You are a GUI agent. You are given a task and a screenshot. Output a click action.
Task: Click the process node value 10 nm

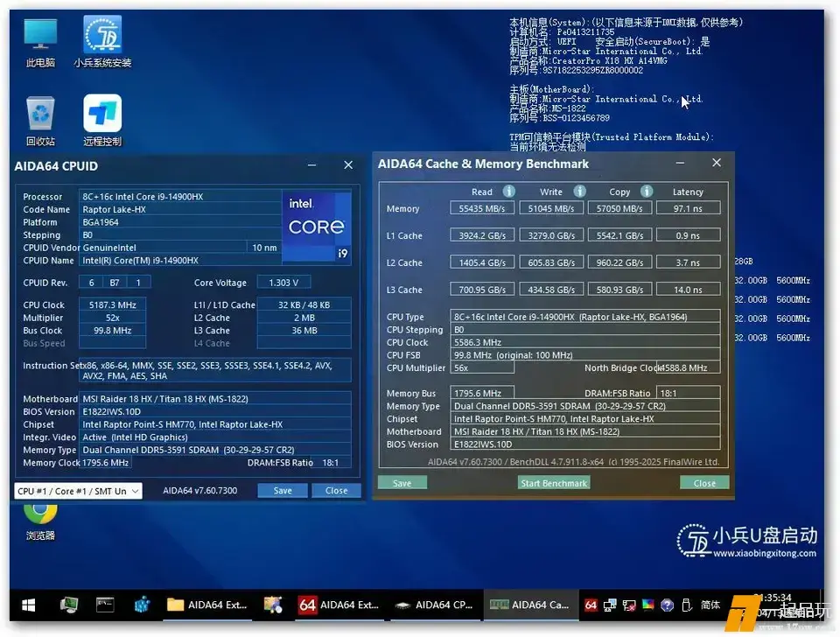click(264, 248)
